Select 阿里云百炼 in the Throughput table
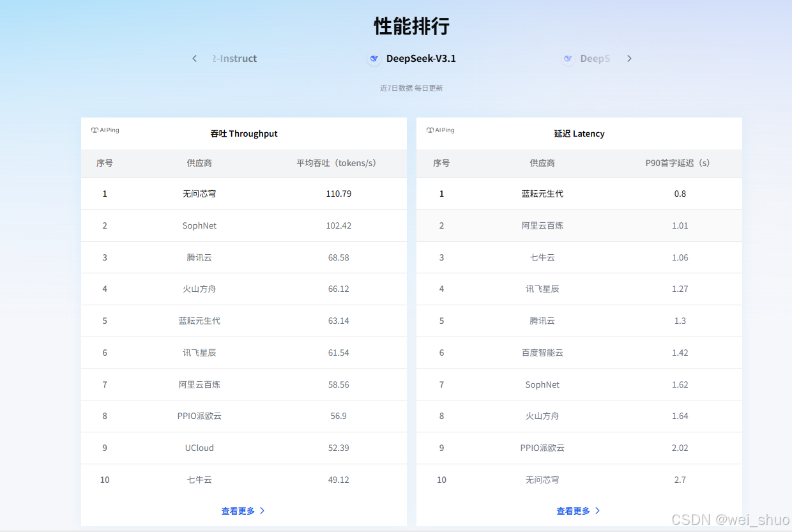 (x=199, y=384)
